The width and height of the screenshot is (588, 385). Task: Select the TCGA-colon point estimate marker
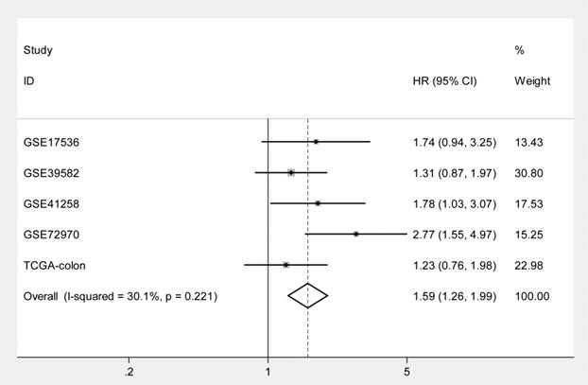285,265
